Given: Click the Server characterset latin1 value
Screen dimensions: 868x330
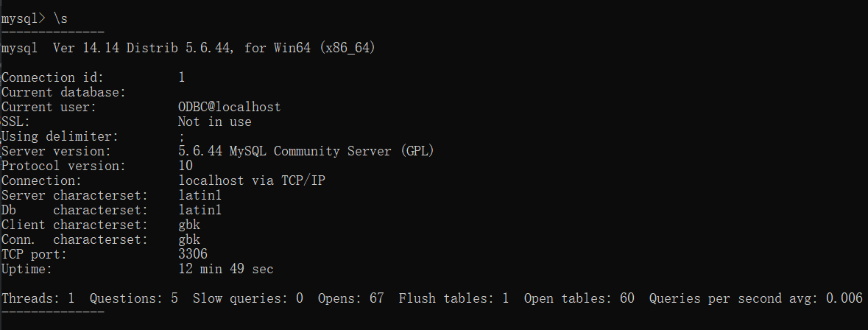Looking at the screenshot, I should tap(200, 195).
